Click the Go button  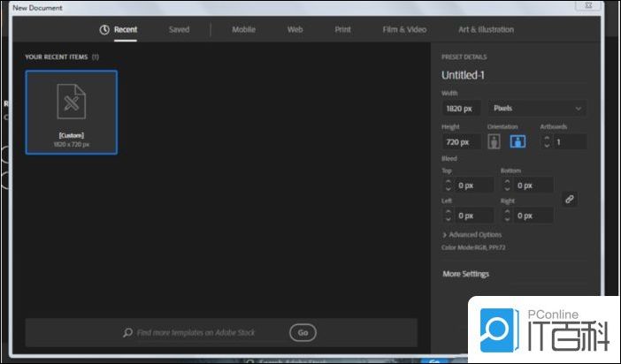[x=303, y=333]
